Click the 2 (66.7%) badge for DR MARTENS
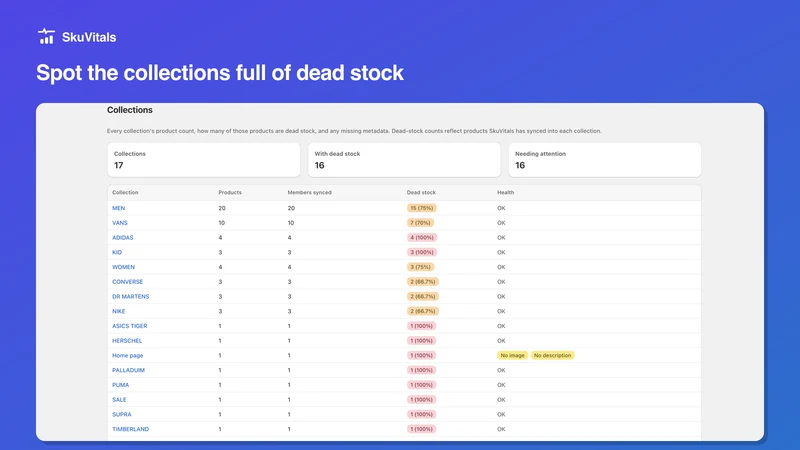 tap(423, 296)
